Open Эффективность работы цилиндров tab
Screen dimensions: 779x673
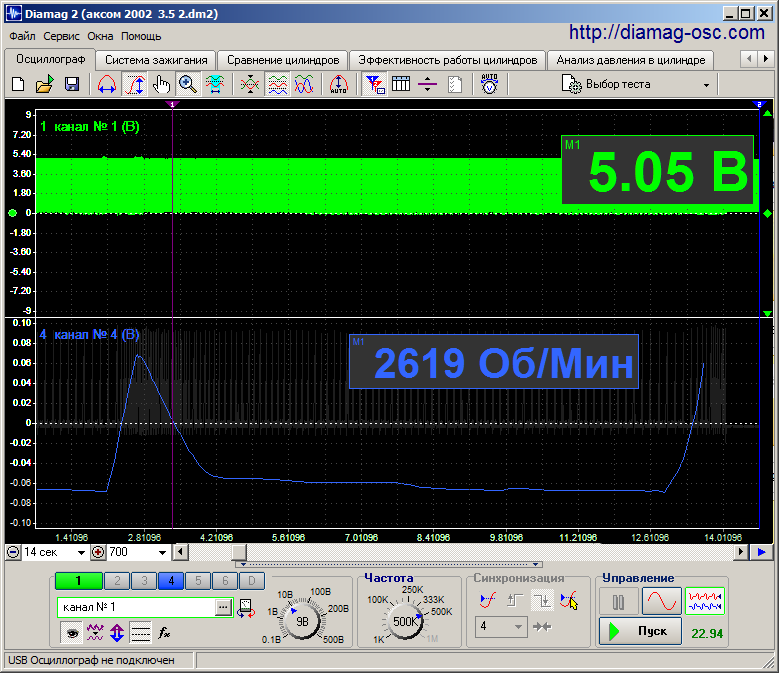click(x=448, y=60)
